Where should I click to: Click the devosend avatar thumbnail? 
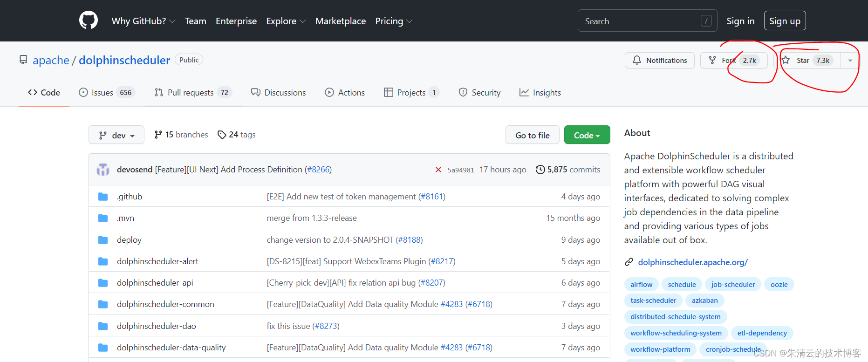103,170
